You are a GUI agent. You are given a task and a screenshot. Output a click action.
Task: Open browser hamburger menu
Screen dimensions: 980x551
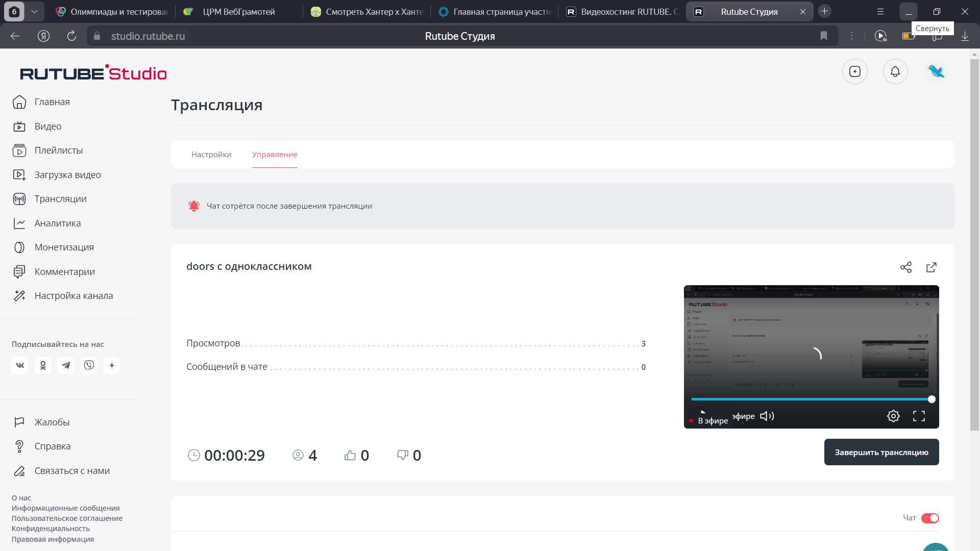[880, 11]
